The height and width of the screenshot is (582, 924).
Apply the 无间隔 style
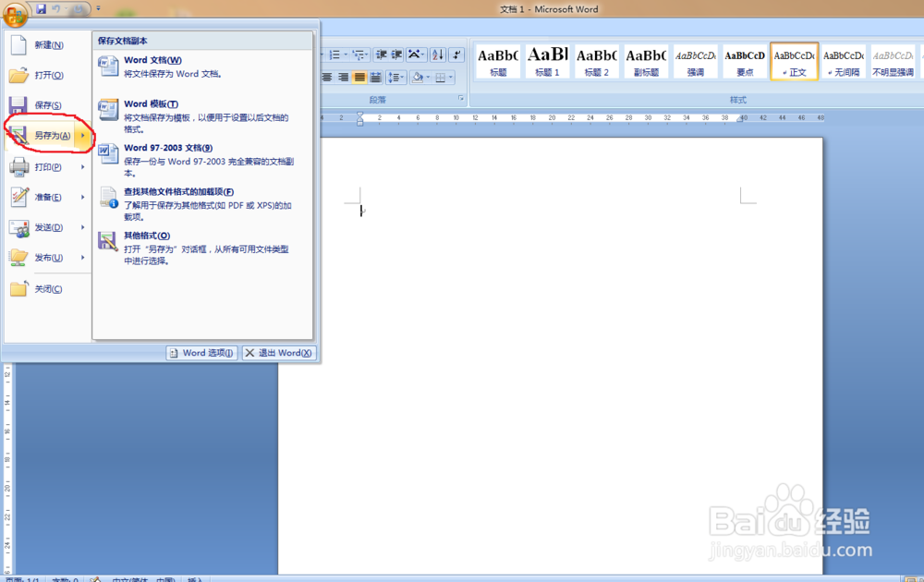coord(844,61)
